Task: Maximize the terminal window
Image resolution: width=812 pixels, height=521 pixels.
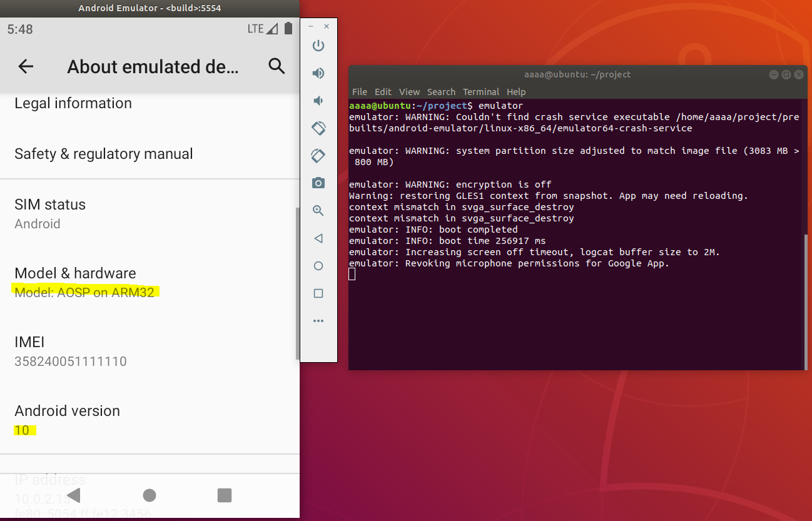Action: [787, 74]
